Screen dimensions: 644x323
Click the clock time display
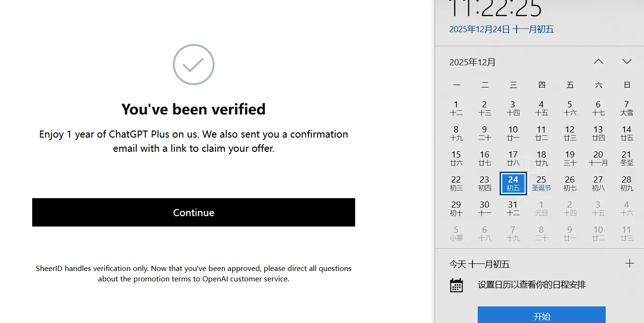click(x=495, y=9)
